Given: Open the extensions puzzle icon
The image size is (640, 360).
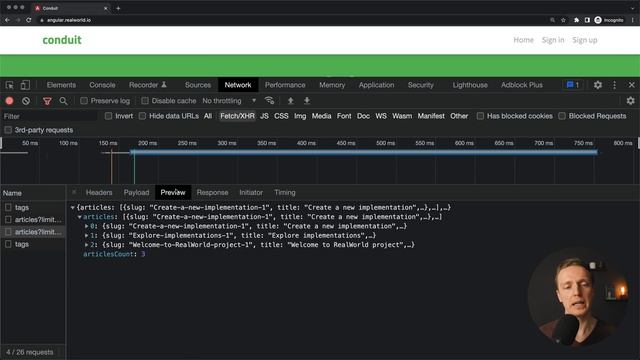Looking at the screenshot, I should 576,20.
